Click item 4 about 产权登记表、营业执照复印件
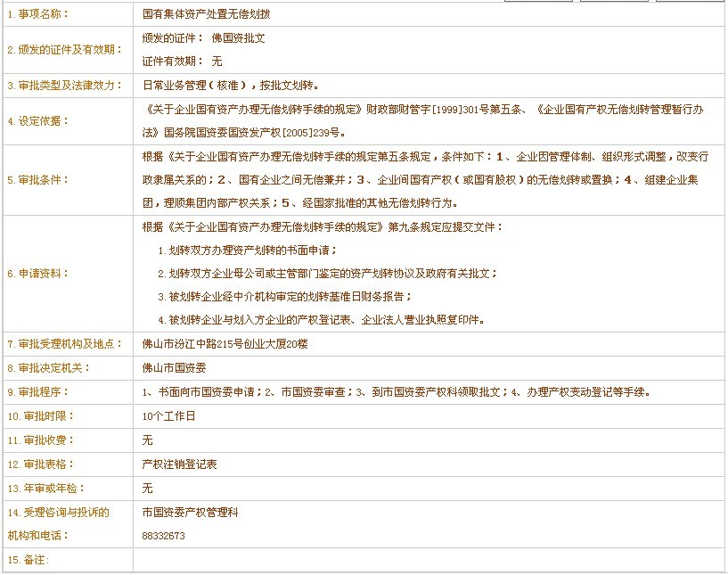The width and height of the screenshot is (728, 575). click(322, 320)
